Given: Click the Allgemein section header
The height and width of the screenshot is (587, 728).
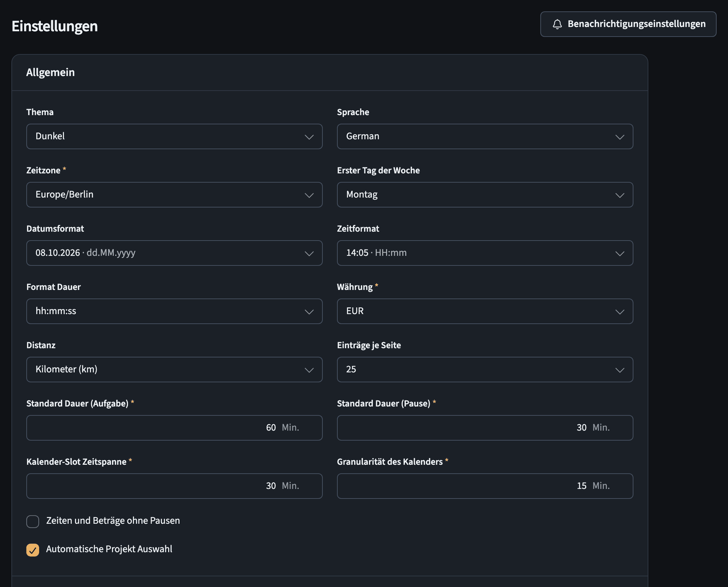Looking at the screenshot, I should point(51,72).
